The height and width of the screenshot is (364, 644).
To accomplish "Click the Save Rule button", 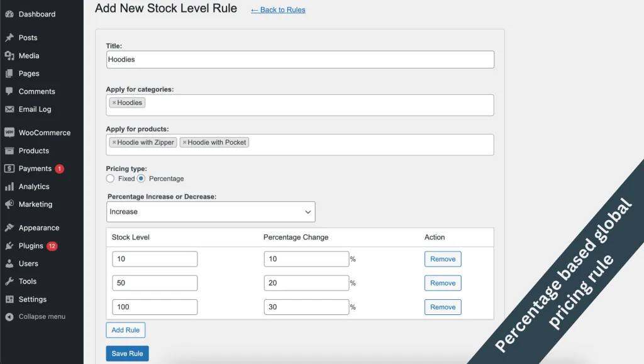I will coord(127,353).
